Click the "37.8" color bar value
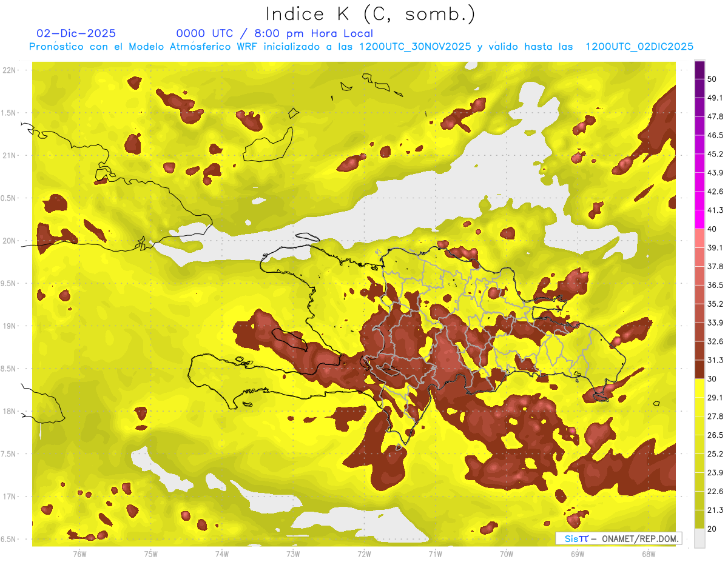This screenshot has width=728, height=562. [715, 266]
